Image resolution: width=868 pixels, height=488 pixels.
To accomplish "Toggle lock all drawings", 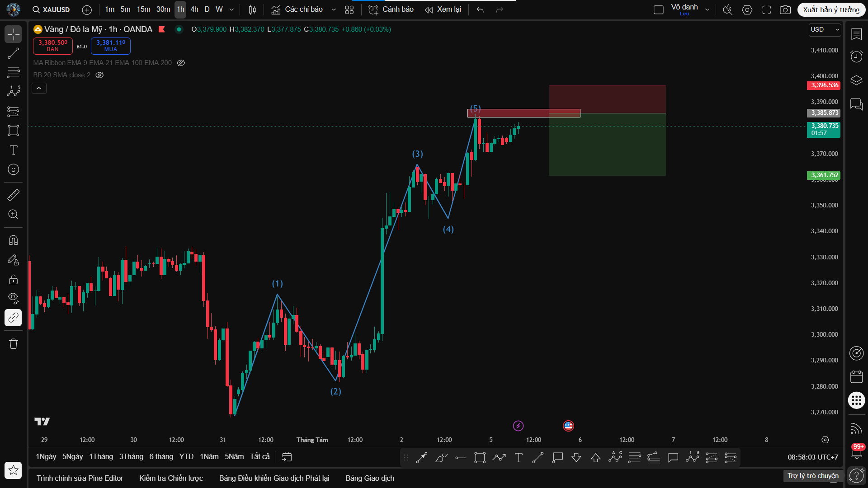I will point(13,279).
